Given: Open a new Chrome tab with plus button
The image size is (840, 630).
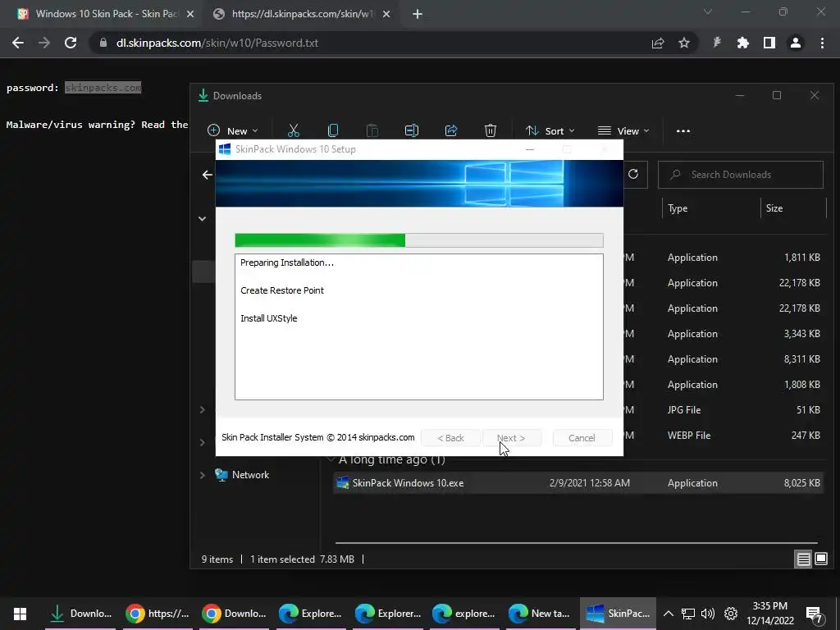Looking at the screenshot, I should pos(418,14).
